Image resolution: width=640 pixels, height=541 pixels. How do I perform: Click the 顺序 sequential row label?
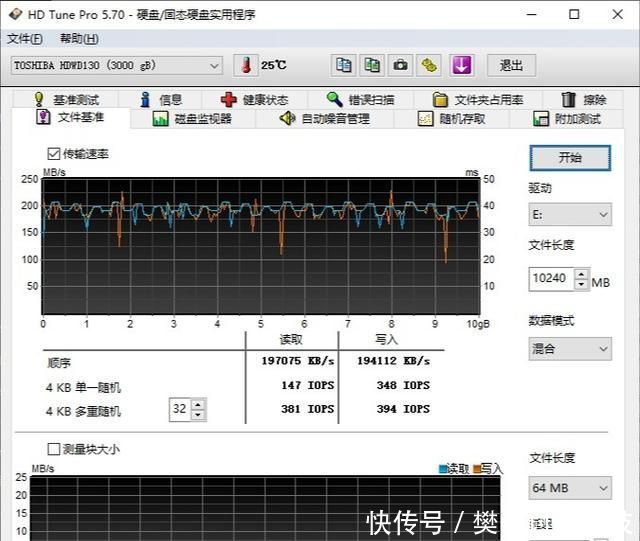point(59,363)
